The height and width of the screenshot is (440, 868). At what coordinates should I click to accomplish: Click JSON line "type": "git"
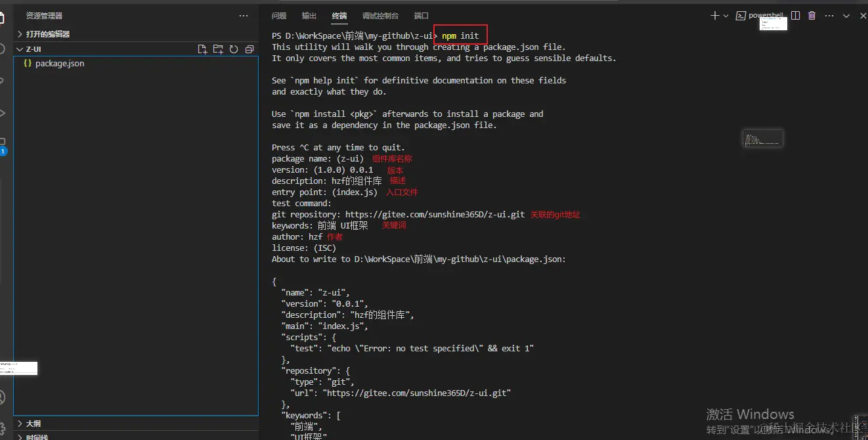tap(322, 382)
